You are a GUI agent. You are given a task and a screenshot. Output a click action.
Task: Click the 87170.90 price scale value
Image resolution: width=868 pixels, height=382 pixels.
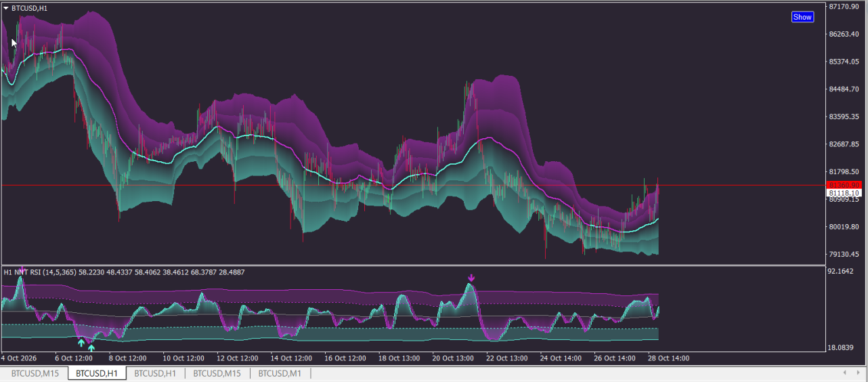tap(844, 7)
